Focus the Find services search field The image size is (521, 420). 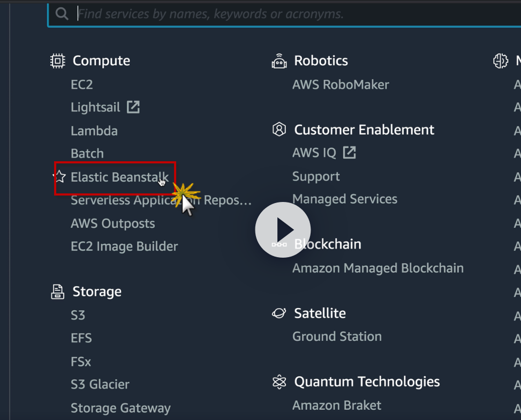pyautogui.click(x=268, y=14)
